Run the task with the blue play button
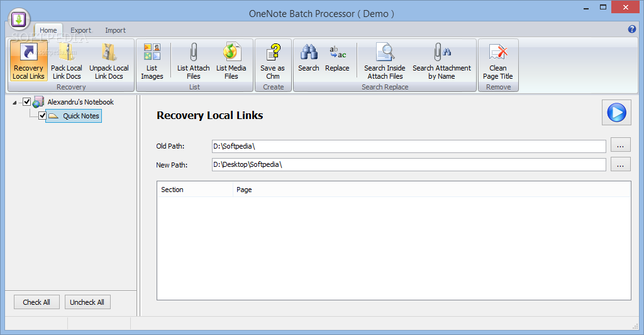644x335 pixels. point(616,112)
